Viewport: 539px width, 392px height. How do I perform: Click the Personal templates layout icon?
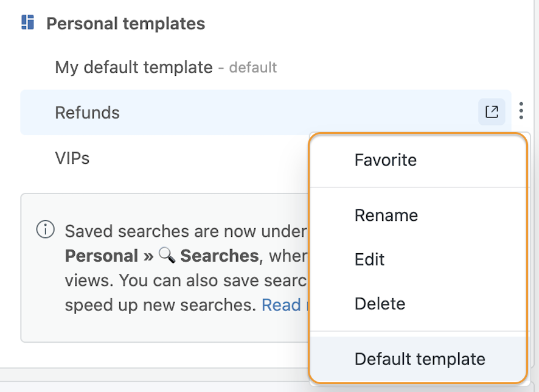[27, 23]
